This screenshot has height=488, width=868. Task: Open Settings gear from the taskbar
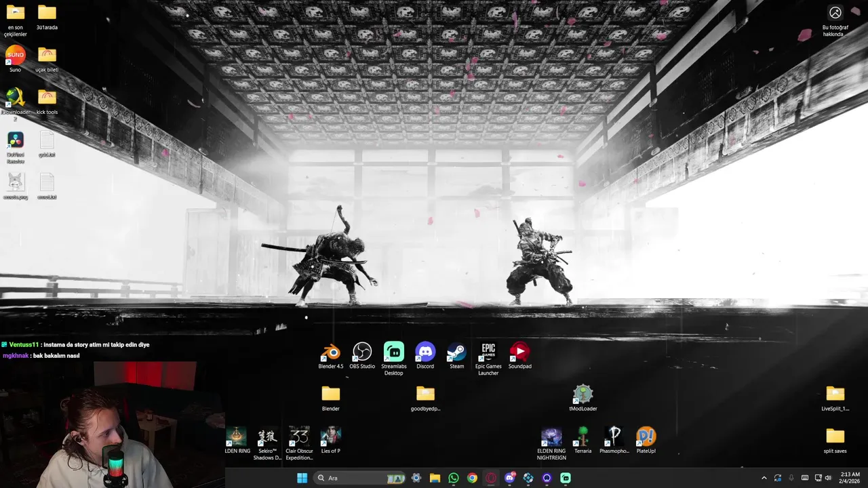(416, 478)
